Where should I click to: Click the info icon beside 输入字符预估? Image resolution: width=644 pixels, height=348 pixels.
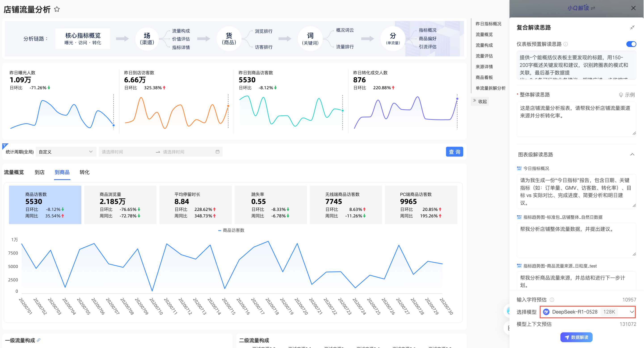[552, 300]
